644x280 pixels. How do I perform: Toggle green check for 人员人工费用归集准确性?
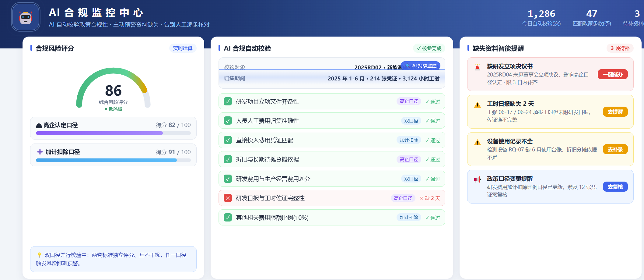pyautogui.click(x=228, y=121)
